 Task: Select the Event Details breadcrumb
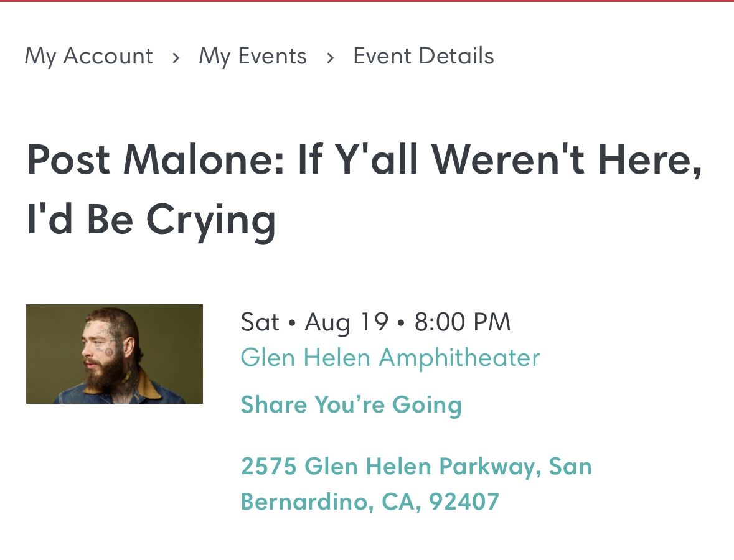tap(423, 56)
